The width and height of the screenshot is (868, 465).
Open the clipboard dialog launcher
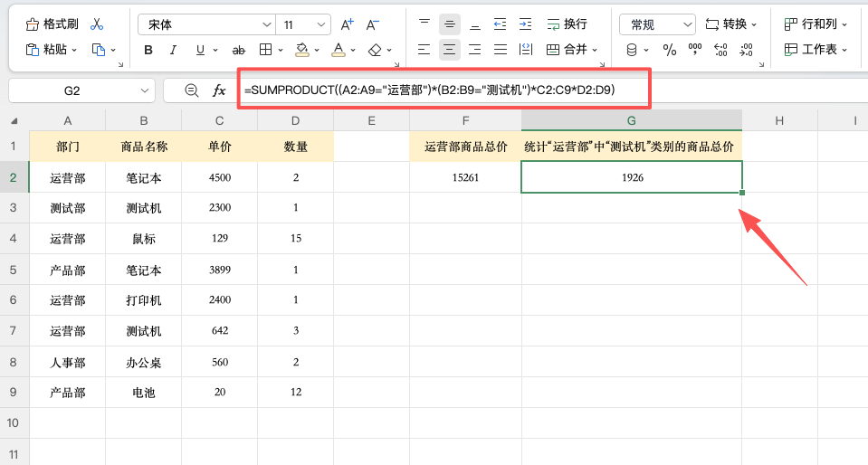120,65
